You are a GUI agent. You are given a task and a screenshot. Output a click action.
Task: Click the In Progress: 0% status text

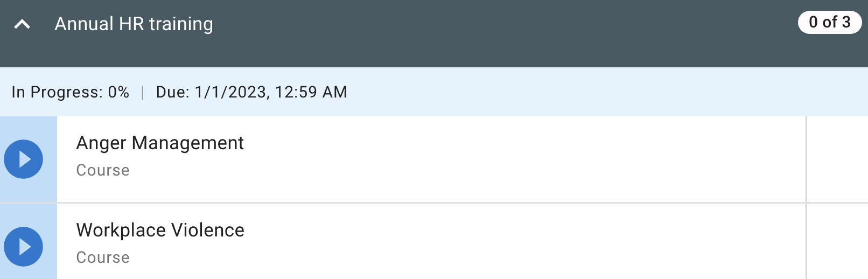pos(71,92)
